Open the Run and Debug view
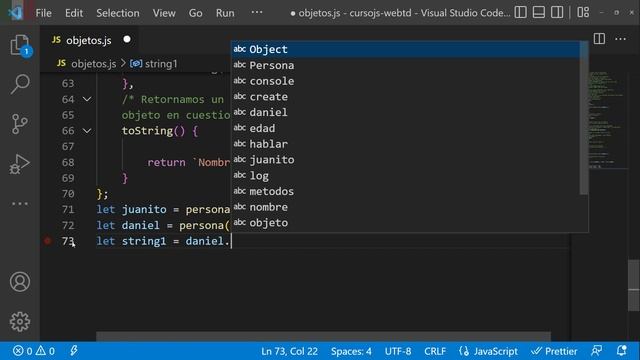640x360 pixels. tap(20, 164)
